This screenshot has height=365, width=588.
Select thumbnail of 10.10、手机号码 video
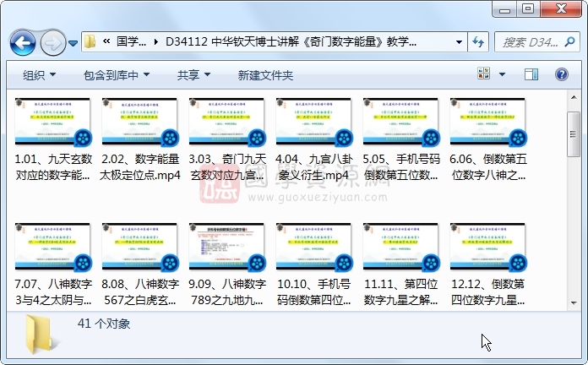point(314,247)
